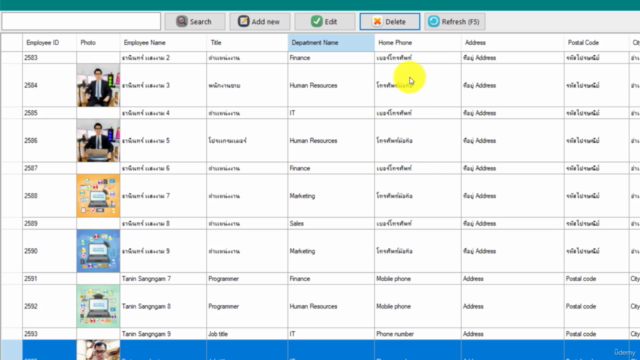Select employee photo in row 2584
Image resolution: width=640 pixels, height=360 pixels.
click(98, 85)
